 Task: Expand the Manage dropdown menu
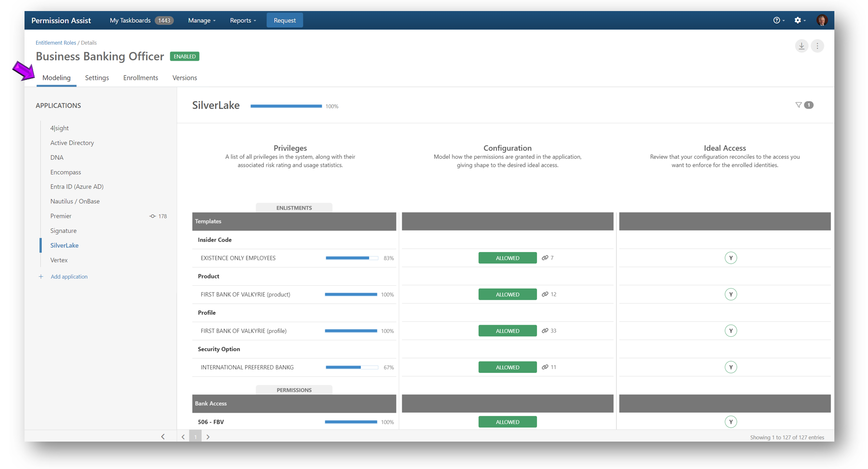[x=201, y=20]
